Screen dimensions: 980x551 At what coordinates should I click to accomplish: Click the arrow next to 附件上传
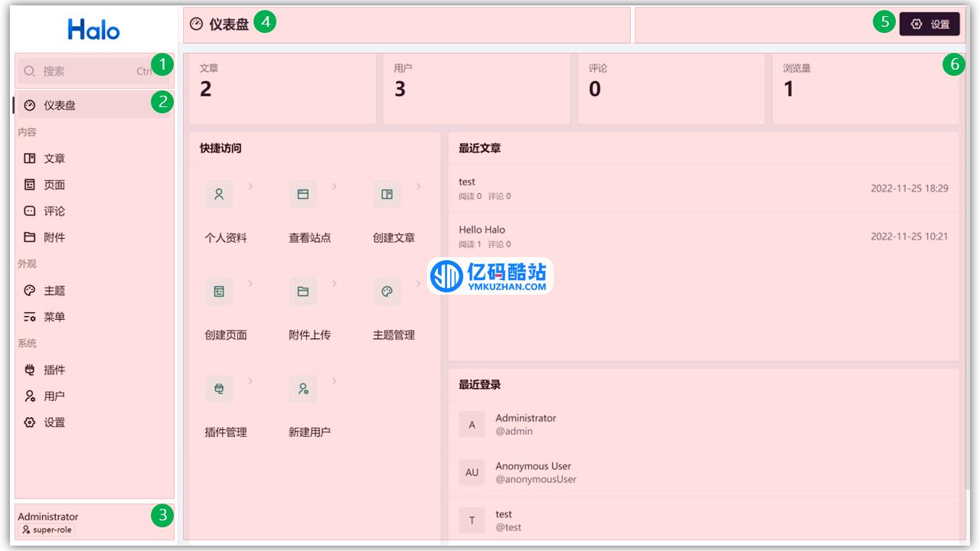(x=335, y=283)
